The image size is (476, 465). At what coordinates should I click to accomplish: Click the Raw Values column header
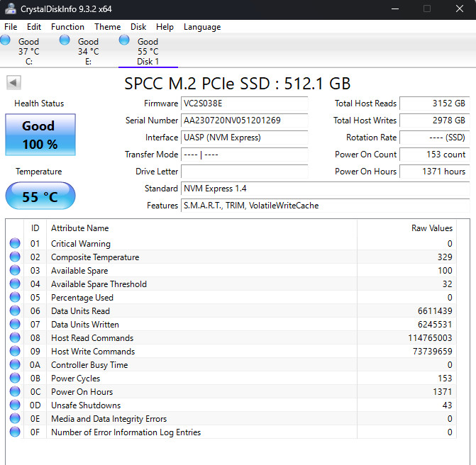pyautogui.click(x=406, y=228)
